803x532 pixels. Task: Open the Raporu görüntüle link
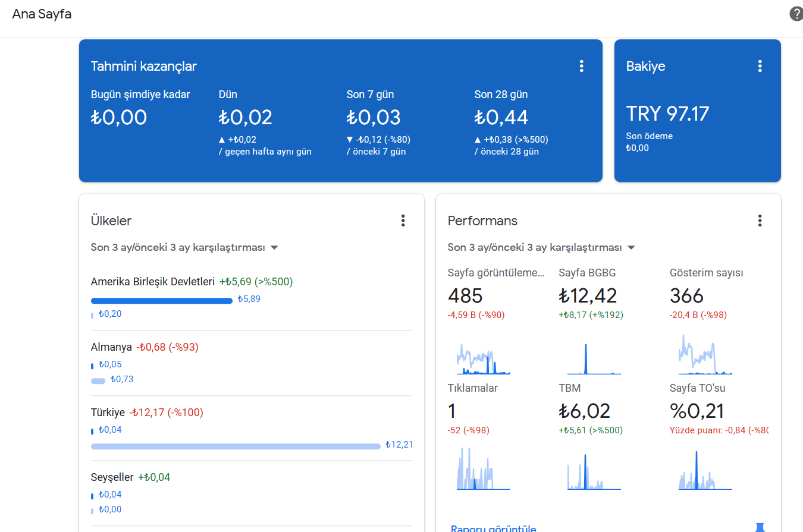[494, 528]
